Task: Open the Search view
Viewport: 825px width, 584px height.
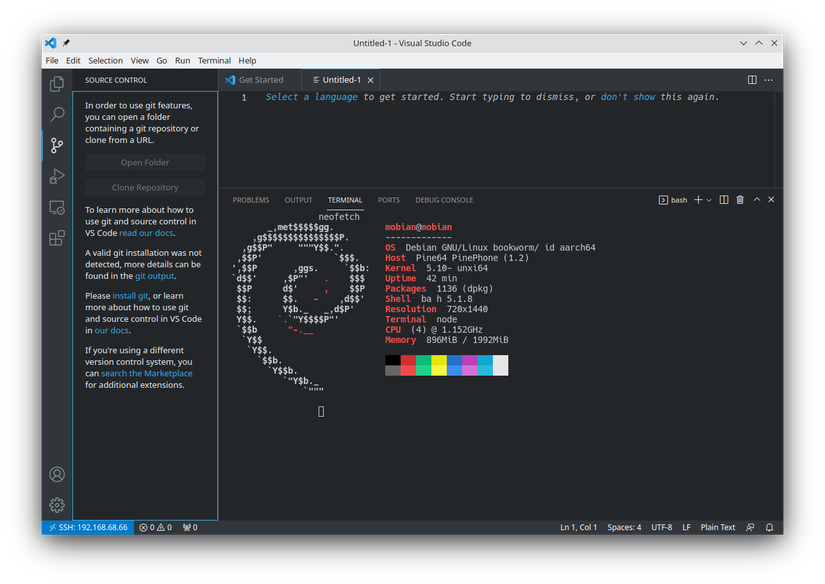Action: pos(57,114)
